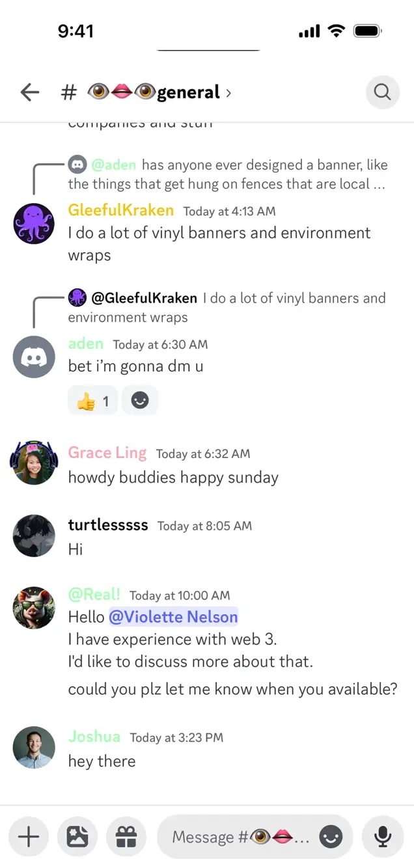
Task: Open the @Violette Nelson mention
Action: pyautogui.click(x=173, y=616)
